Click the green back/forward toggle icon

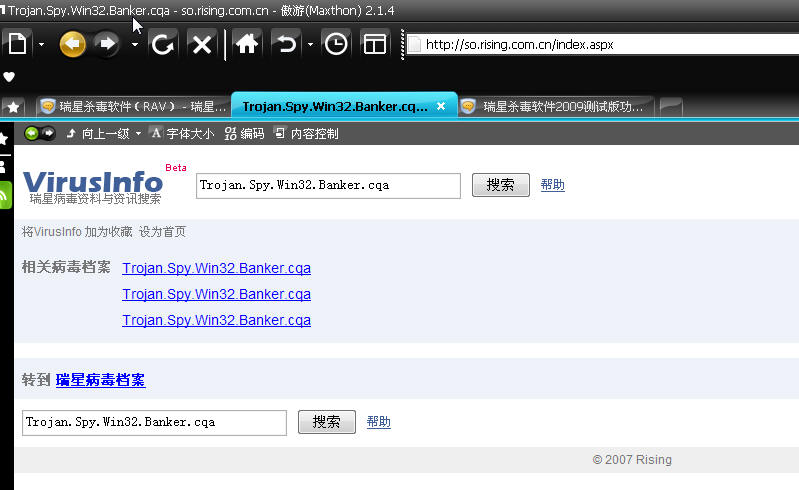(40, 133)
